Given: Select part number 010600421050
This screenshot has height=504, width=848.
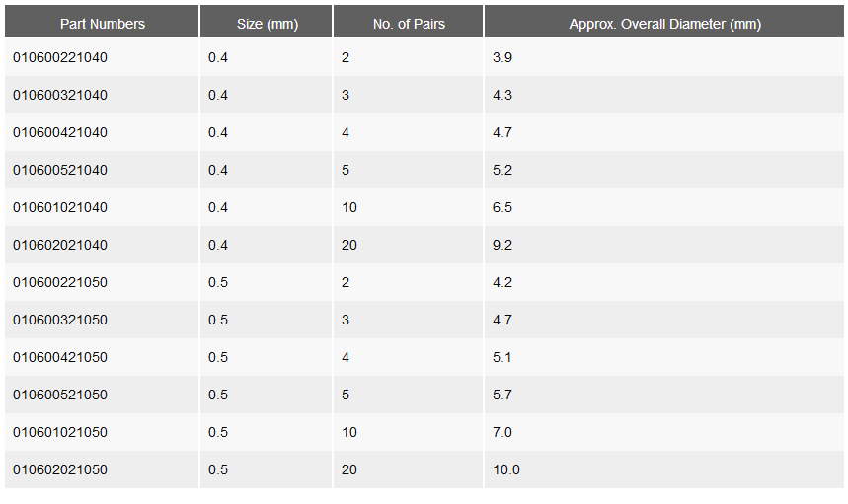Looking at the screenshot, I should [x=60, y=357].
